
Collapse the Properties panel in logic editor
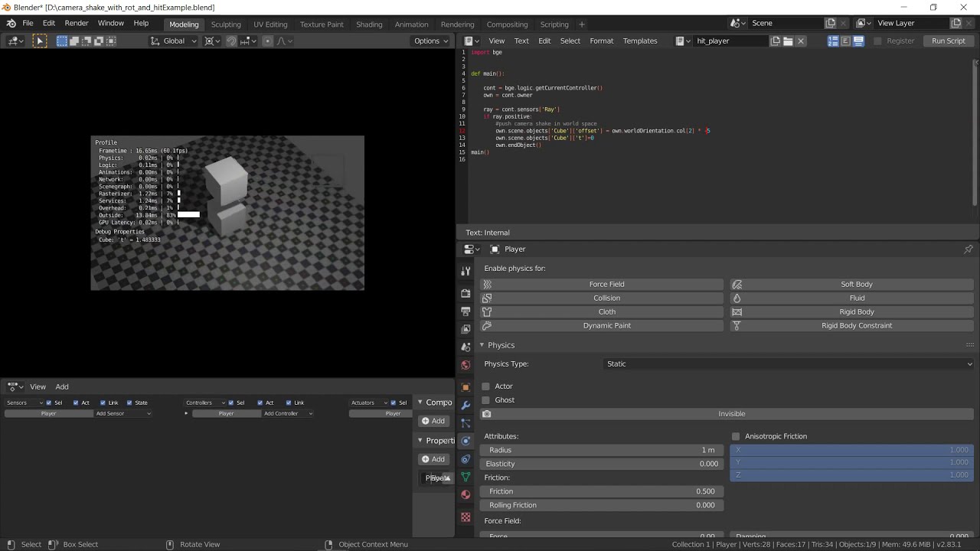click(420, 440)
